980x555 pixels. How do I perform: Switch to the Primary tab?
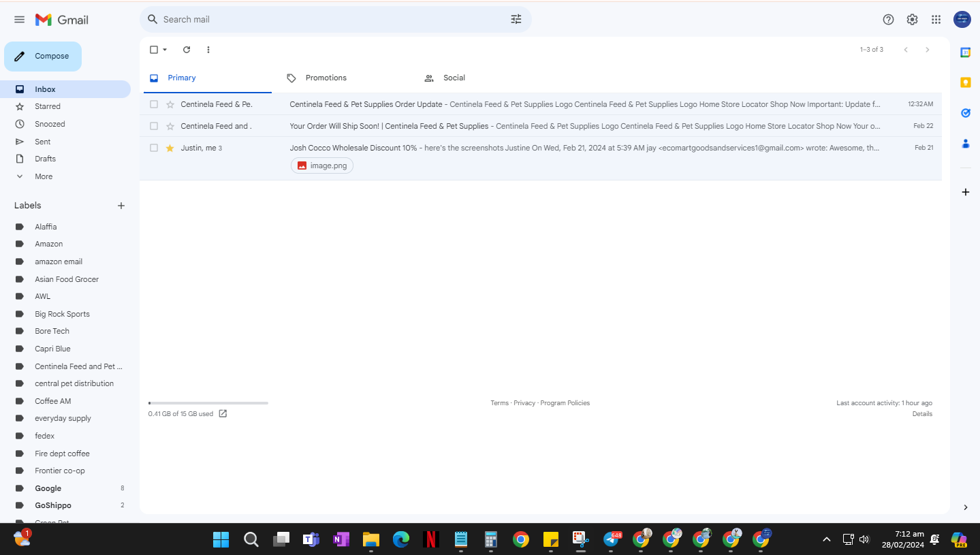tap(207, 78)
